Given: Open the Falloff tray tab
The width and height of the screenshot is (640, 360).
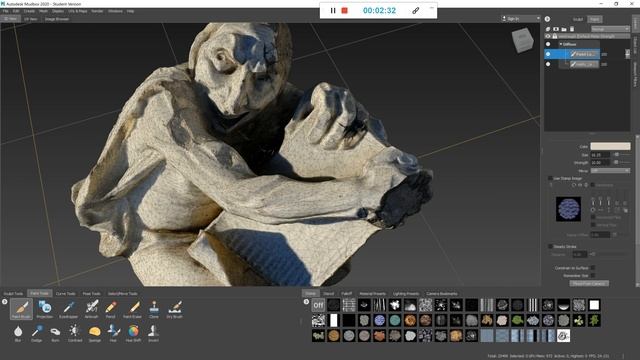Looking at the screenshot, I should tap(347, 293).
